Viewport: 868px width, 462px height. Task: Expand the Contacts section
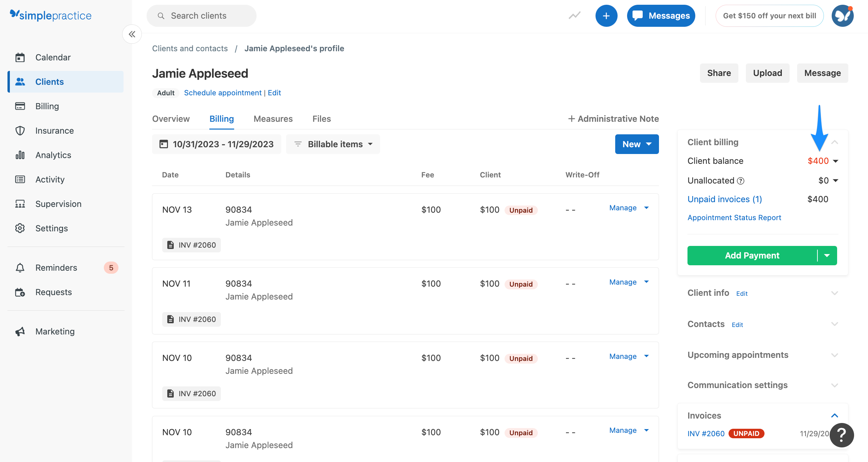(835, 324)
